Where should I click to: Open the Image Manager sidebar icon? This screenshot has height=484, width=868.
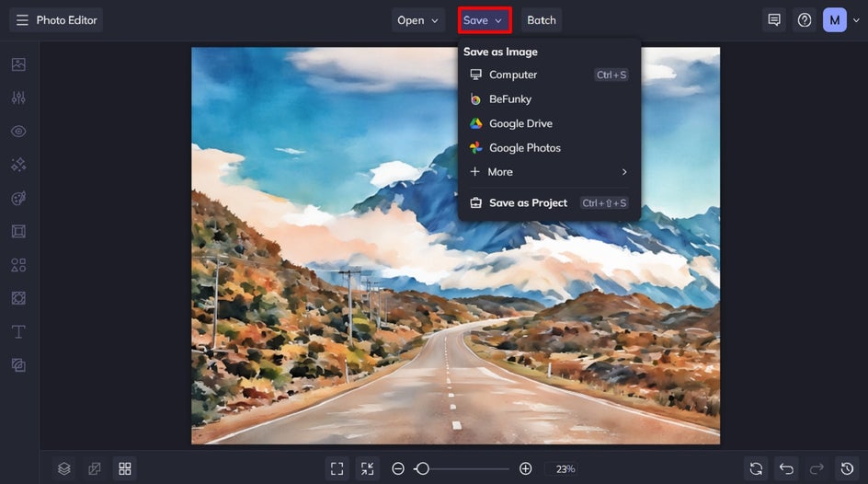tap(18, 64)
